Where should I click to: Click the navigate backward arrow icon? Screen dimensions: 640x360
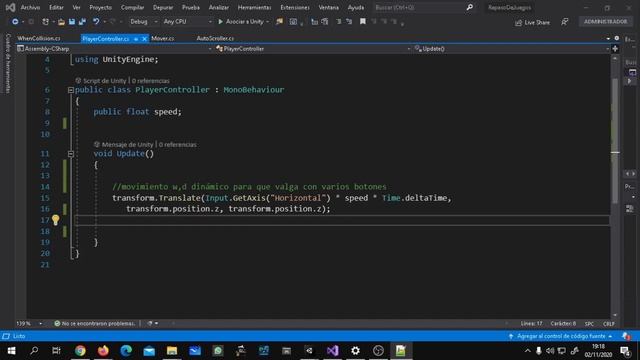[x=15, y=22]
